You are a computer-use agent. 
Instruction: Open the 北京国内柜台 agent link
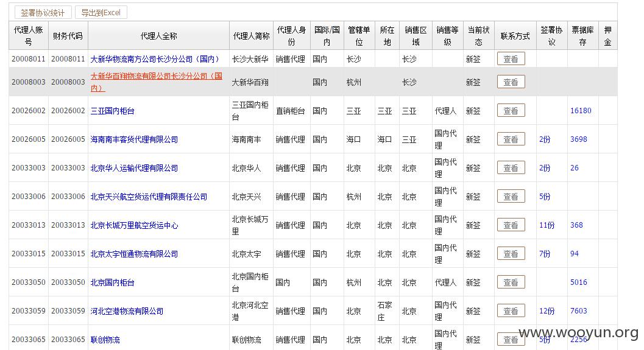click(x=113, y=282)
